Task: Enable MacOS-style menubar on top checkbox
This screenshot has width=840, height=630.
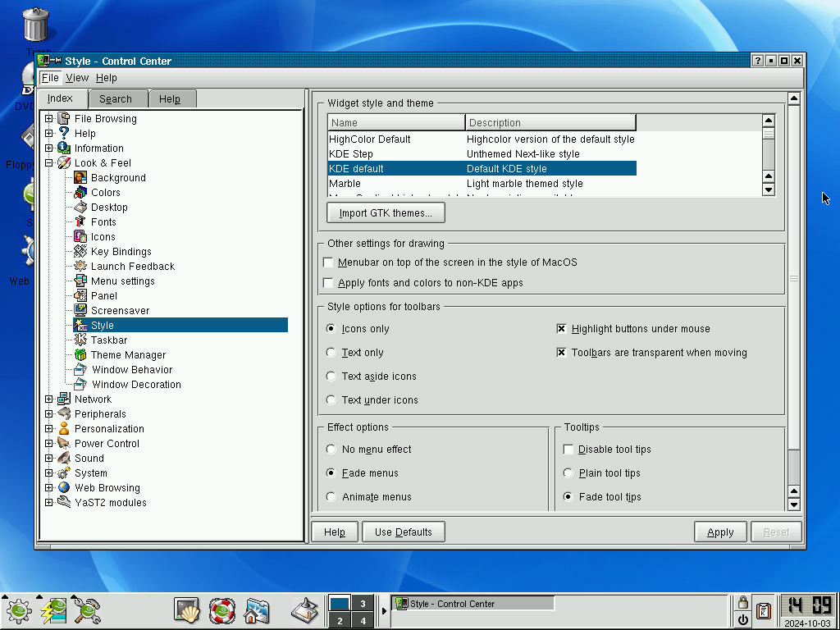Action: point(328,262)
